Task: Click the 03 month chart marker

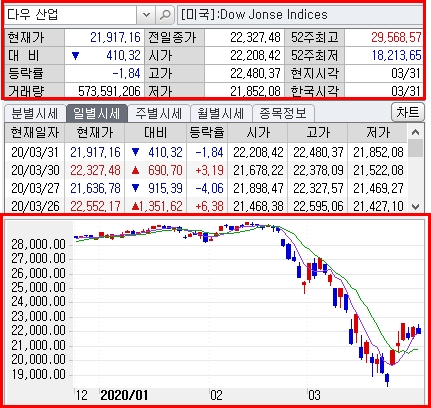Action: coord(314,395)
